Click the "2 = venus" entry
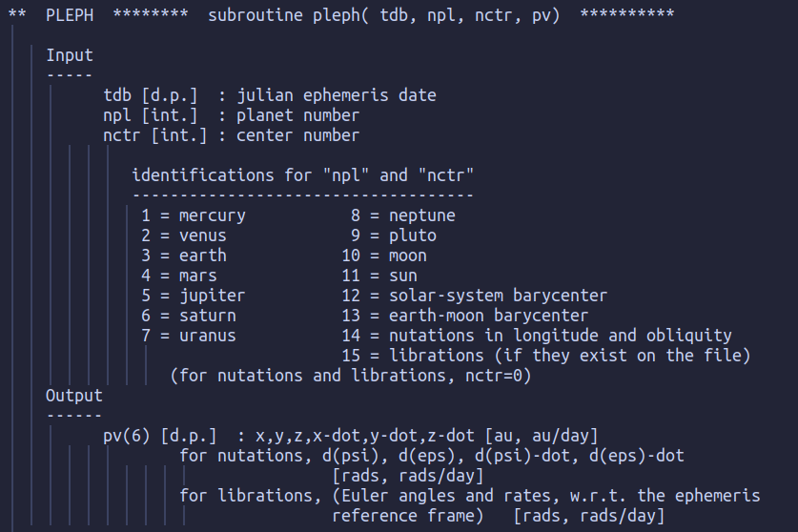Screen dimensions: 798x532 coord(184,235)
